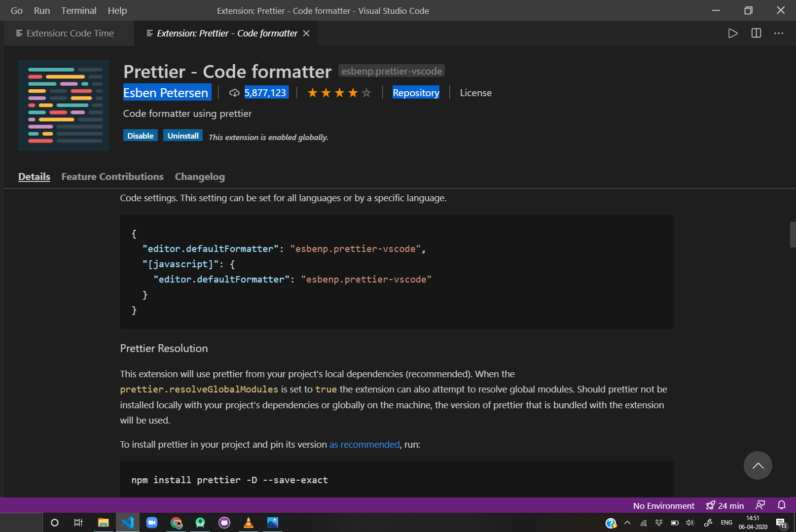
Task: View the Changelog section
Action: click(200, 177)
